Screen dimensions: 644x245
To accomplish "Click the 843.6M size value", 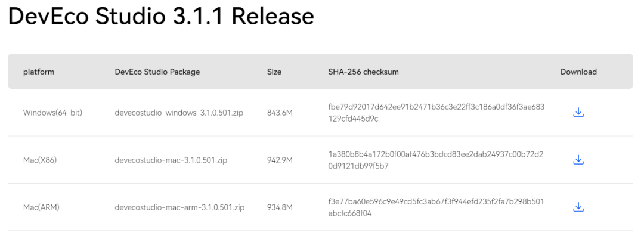I will click(x=279, y=113).
